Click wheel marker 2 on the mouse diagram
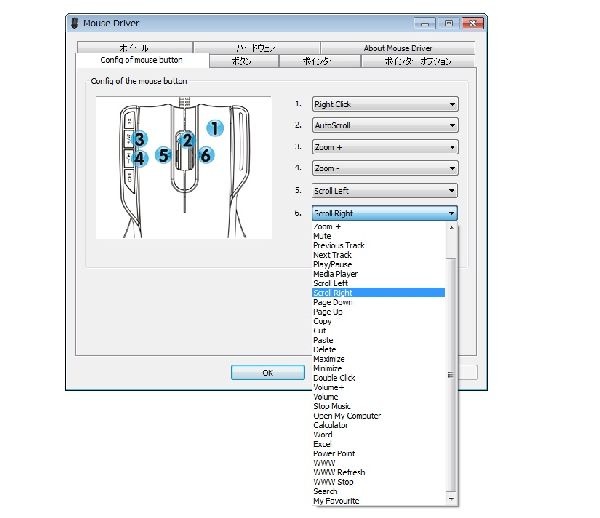Image resolution: width=600 pixels, height=518 pixels. pos(186,141)
